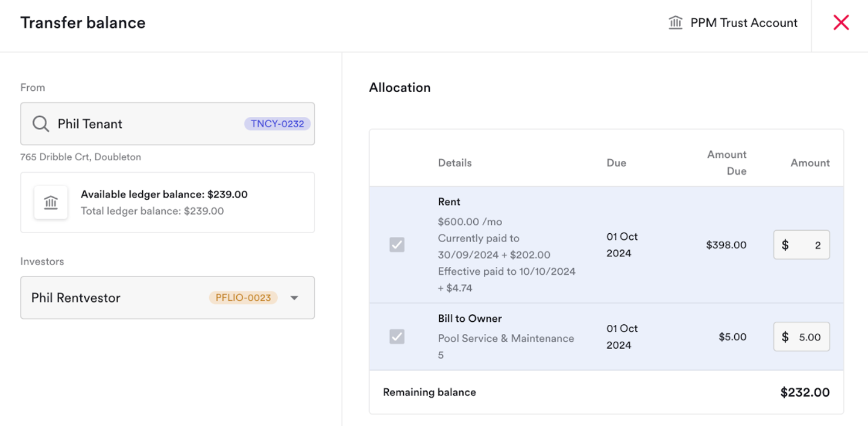
Task: Click the Details column header
Action: [454, 163]
